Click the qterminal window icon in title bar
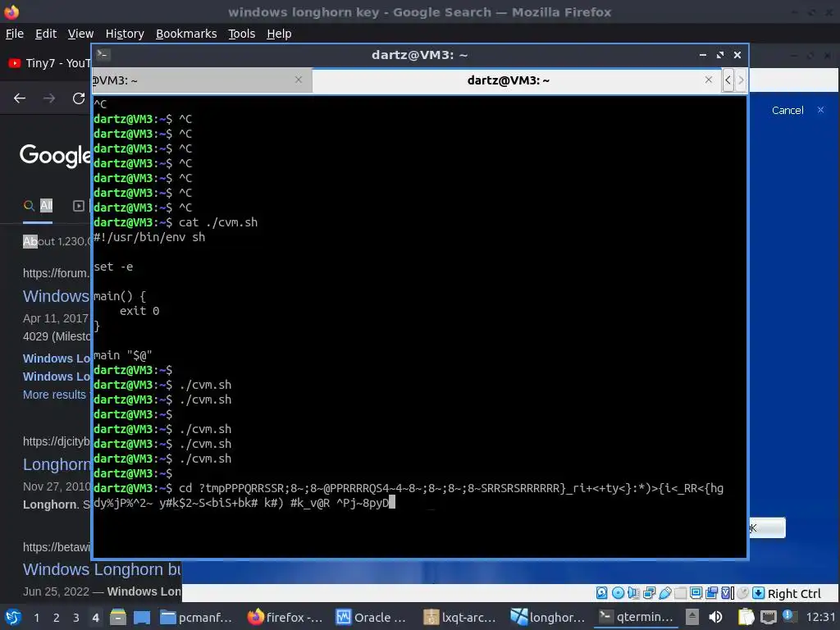The height and width of the screenshot is (630, 840). pos(103,54)
